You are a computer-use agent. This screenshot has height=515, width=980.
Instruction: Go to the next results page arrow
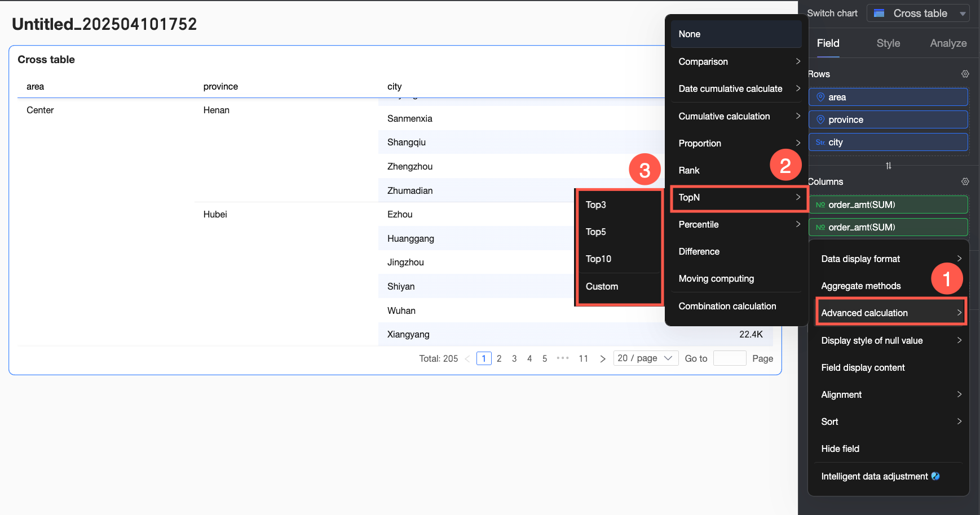603,358
